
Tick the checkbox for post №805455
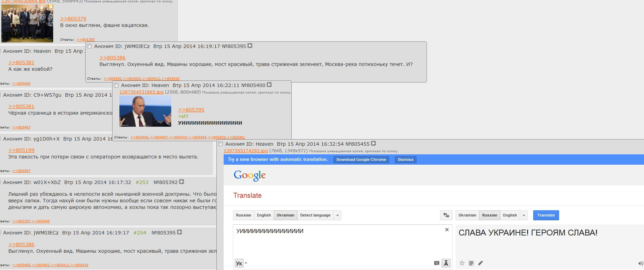point(221,144)
